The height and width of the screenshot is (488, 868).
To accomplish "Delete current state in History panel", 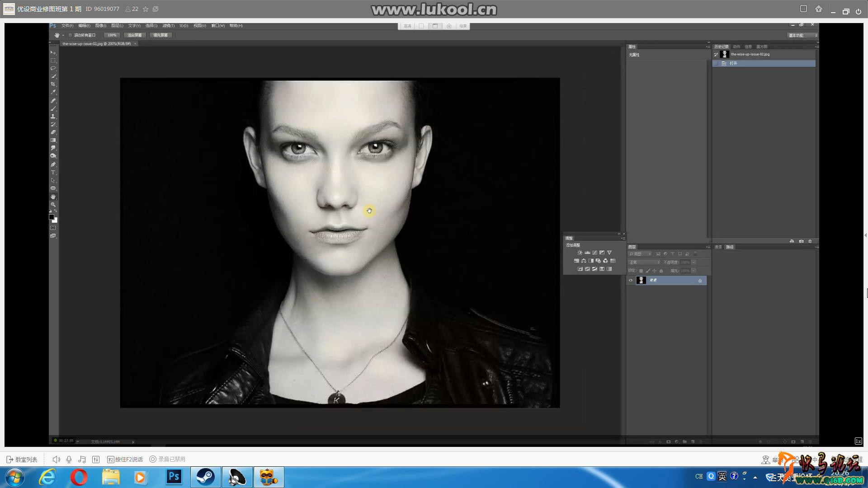I will pos(810,241).
